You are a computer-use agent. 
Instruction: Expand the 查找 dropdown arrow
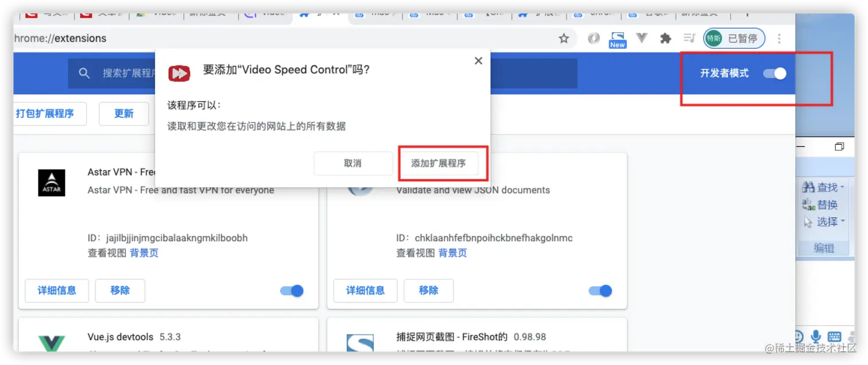[x=842, y=187]
